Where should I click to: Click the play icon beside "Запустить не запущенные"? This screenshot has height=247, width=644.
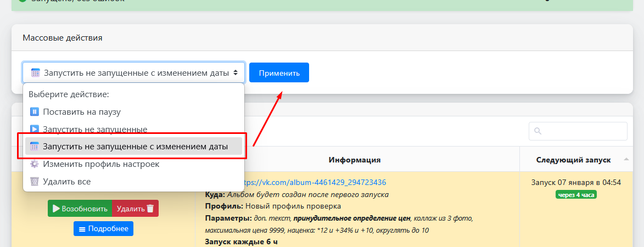[35, 130]
